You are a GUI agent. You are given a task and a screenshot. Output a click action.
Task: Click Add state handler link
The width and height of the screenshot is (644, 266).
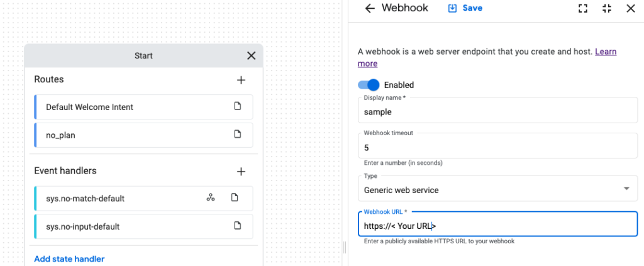tap(69, 258)
